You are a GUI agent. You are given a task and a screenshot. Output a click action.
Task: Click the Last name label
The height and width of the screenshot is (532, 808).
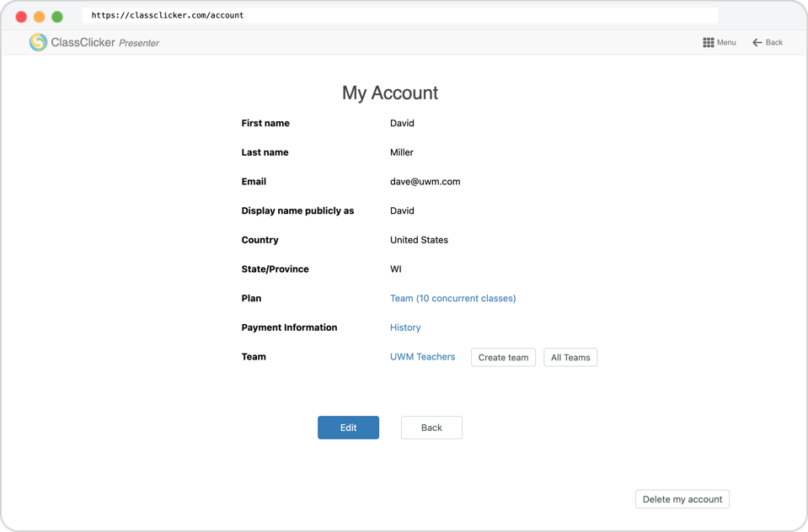pyautogui.click(x=265, y=152)
